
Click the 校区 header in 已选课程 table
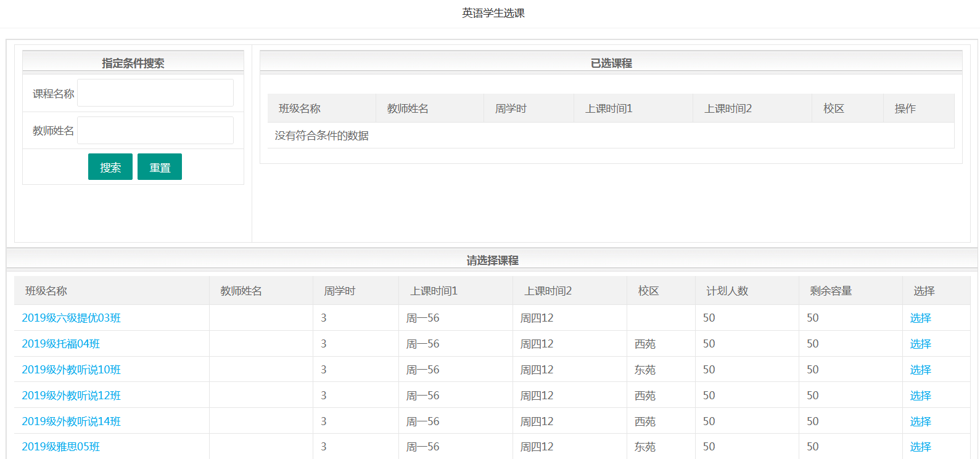pyautogui.click(x=833, y=108)
